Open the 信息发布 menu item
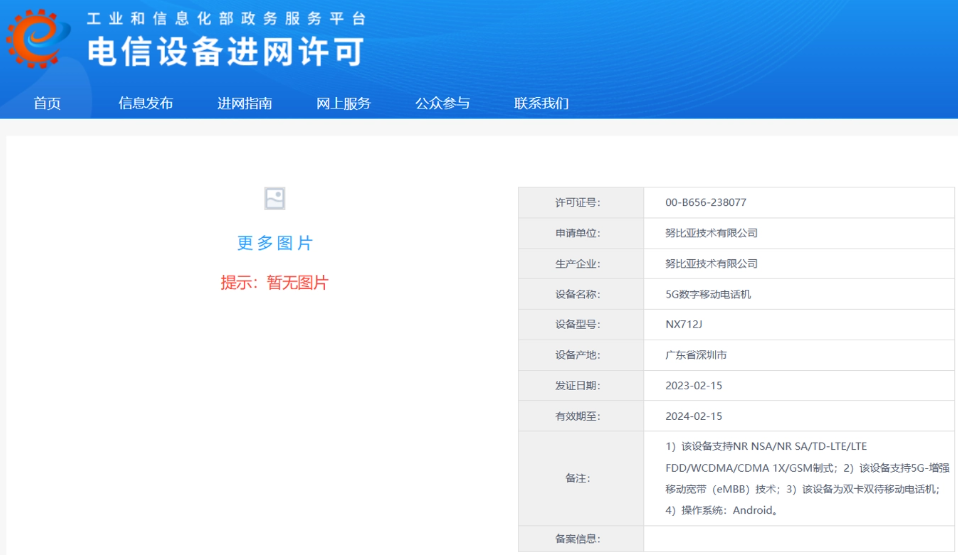Viewport: 958px width, 555px height. 145,103
